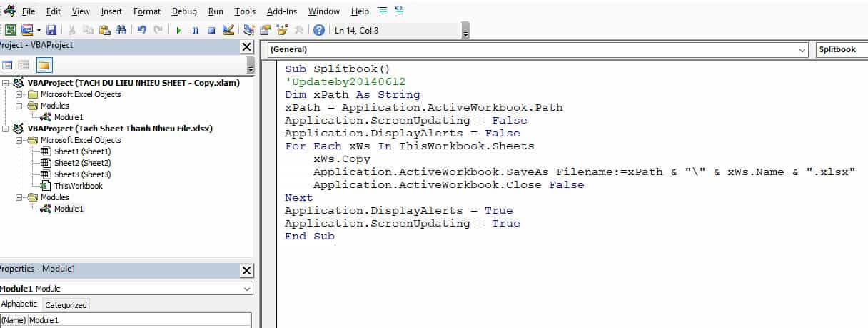The image size is (868, 328).
Task: Switch to the Alphabetic tab
Action: [19, 304]
